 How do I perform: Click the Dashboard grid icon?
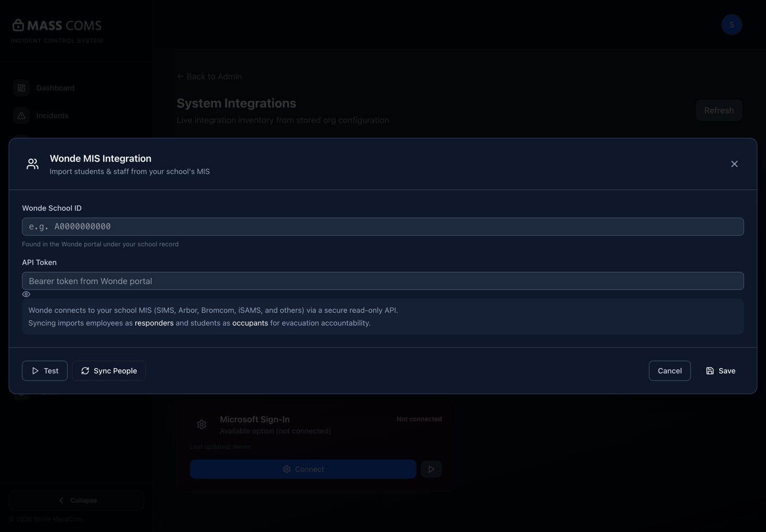coord(21,88)
